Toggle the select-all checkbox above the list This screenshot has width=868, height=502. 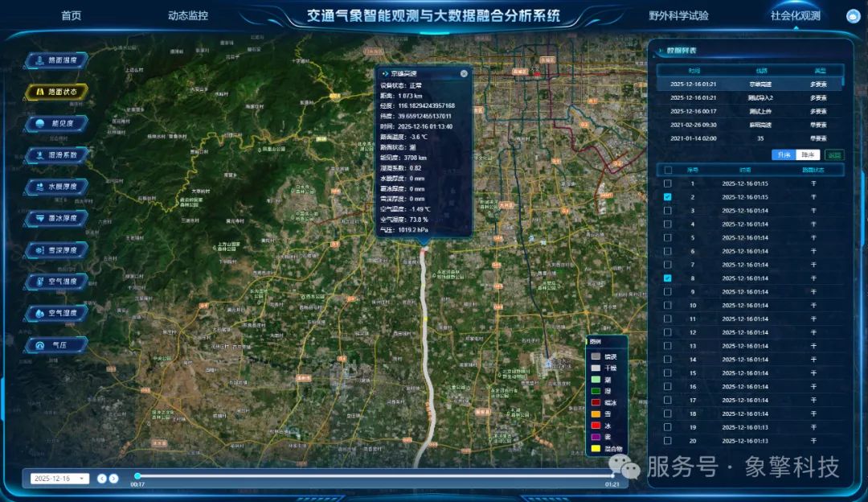coord(669,169)
